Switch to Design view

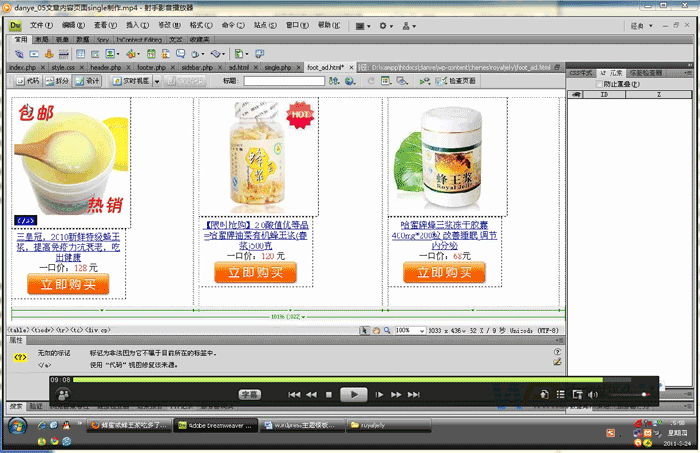[88, 81]
